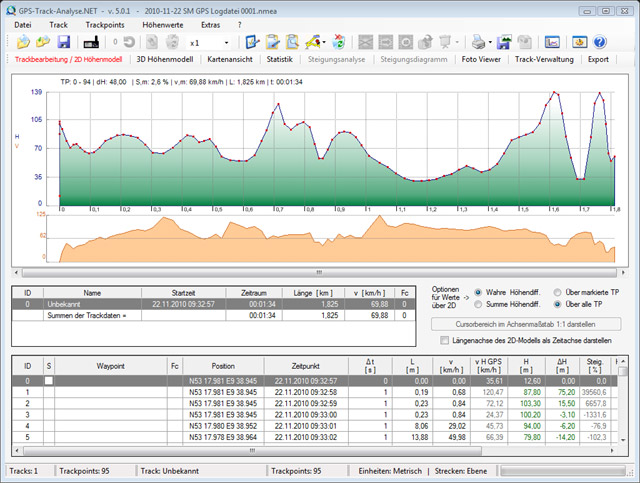Open the ? help menu
This screenshot has height=483, width=640.
click(x=240, y=25)
